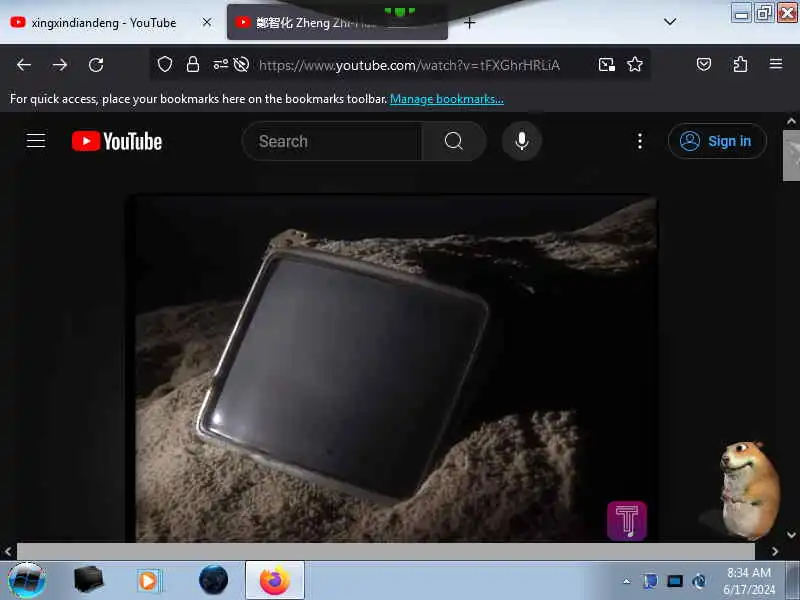Click the system tray clock
This screenshot has height=600, width=800.
pyautogui.click(x=748, y=581)
